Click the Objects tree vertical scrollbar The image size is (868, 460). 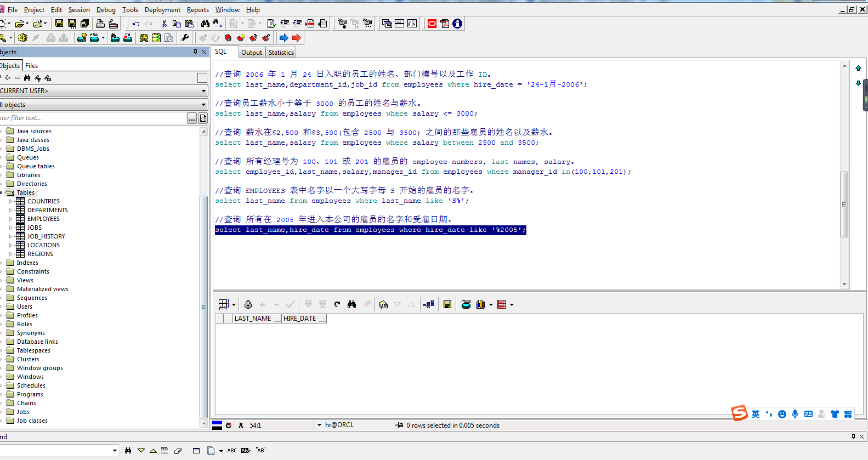point(204,277)
